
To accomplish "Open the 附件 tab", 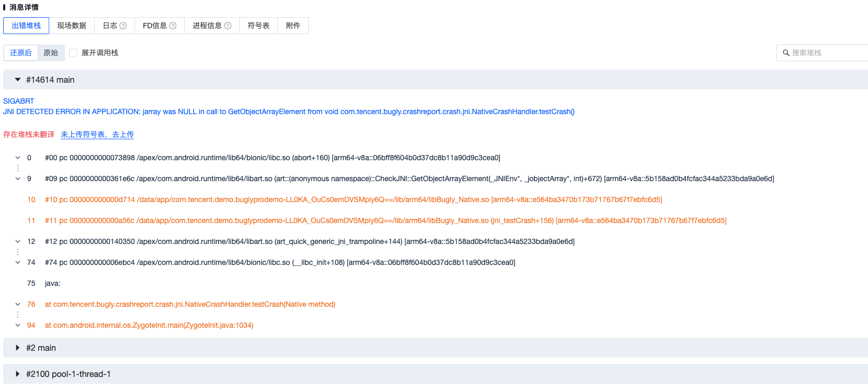I will click(293, 26).
